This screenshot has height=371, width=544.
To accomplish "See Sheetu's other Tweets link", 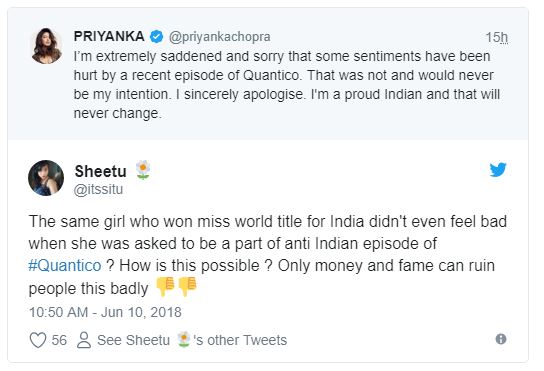I will point(192,340).
